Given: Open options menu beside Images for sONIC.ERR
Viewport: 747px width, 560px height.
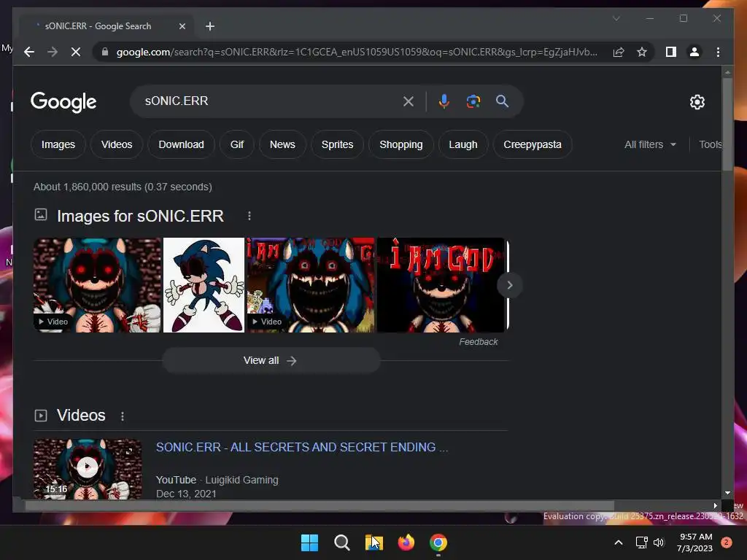Looking at the screenshot, I should point(249,216).
